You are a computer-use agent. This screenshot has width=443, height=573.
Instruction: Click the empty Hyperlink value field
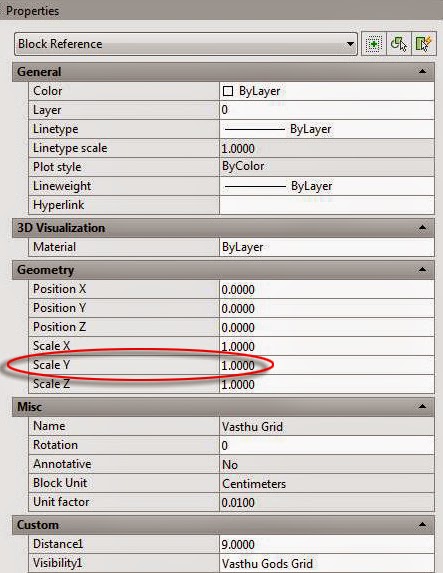click(x=327, y=205)
